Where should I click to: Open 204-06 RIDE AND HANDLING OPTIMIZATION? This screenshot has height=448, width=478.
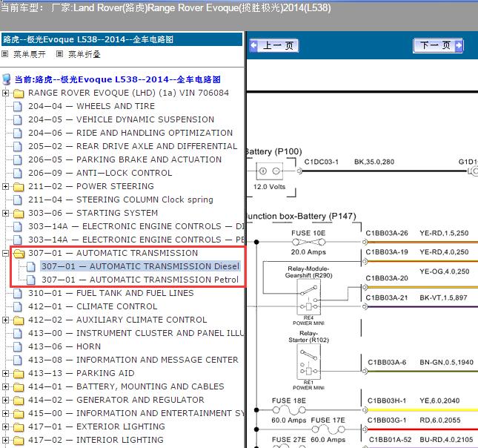(x=130, y=133)
